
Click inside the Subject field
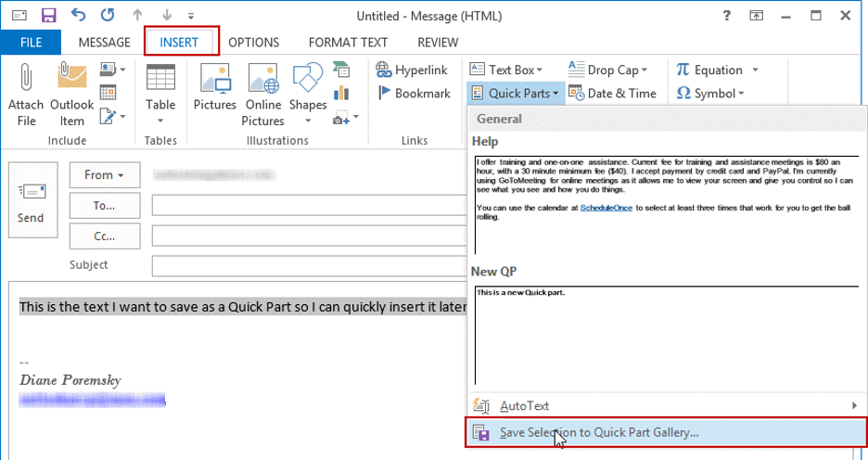308,266
